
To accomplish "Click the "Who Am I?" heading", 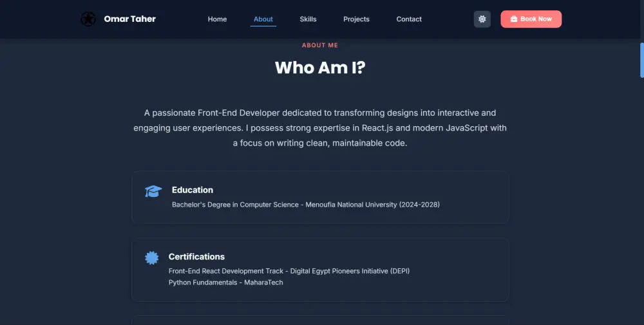I will [320, 68].
